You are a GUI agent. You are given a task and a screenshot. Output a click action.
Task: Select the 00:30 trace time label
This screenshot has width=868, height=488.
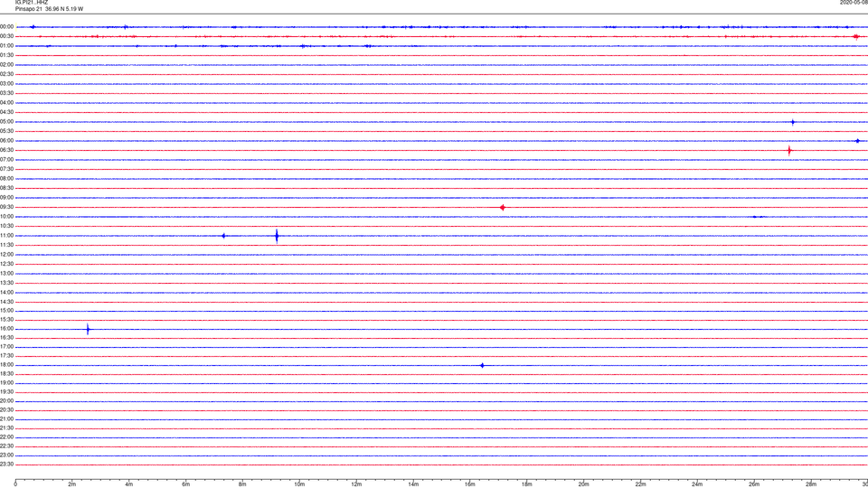[6, 36]
